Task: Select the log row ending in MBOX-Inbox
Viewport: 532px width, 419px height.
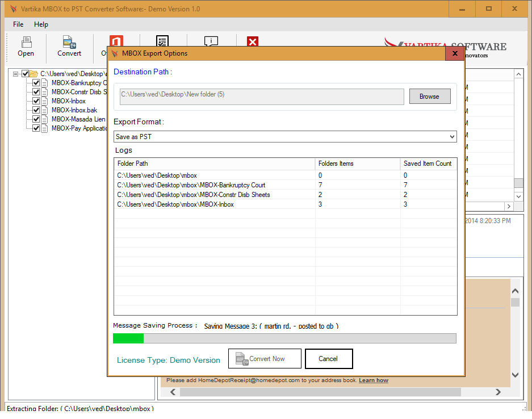Action: (x=286, y=204)
